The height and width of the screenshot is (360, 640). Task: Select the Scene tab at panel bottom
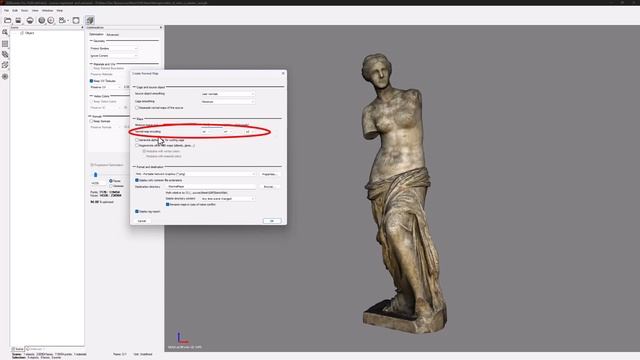(x=18, y=349)
